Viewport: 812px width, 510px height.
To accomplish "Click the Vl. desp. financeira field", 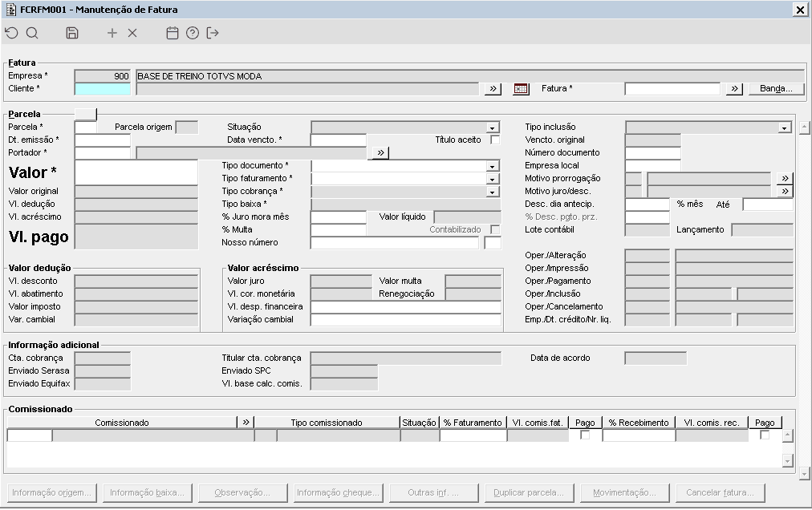I will click(405, 306).
